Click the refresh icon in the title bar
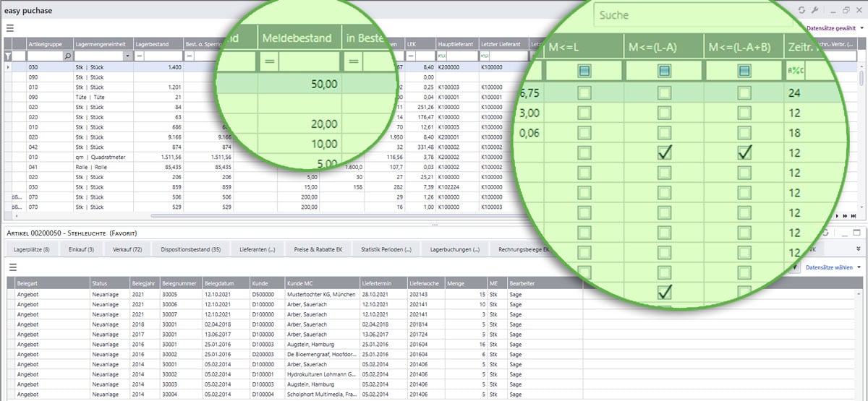 (801, 10)
